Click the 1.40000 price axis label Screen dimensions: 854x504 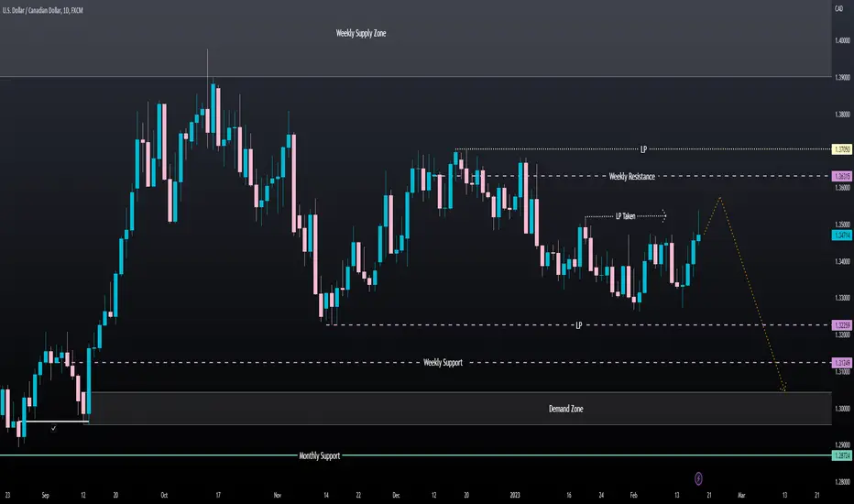[x=843, y=40]
